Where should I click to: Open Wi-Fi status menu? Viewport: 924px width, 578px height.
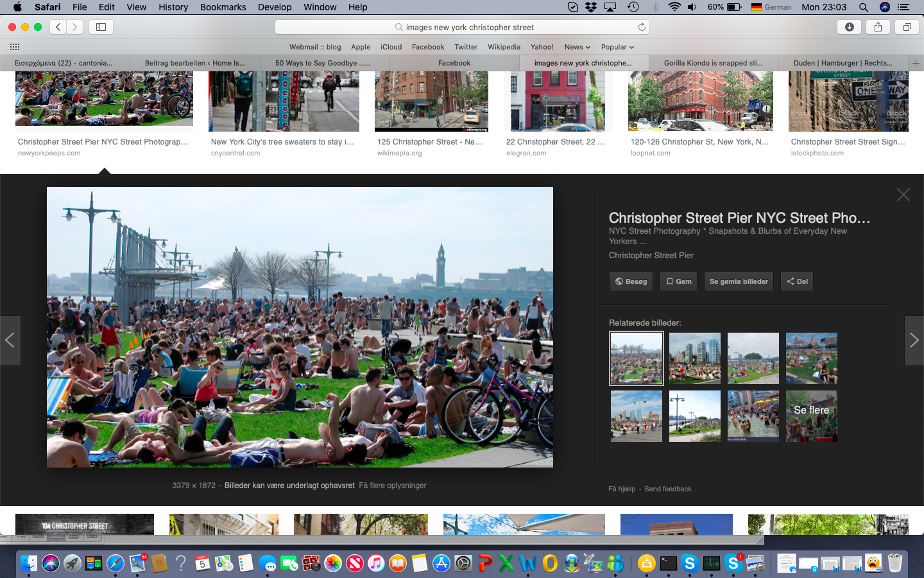(674, 7)
